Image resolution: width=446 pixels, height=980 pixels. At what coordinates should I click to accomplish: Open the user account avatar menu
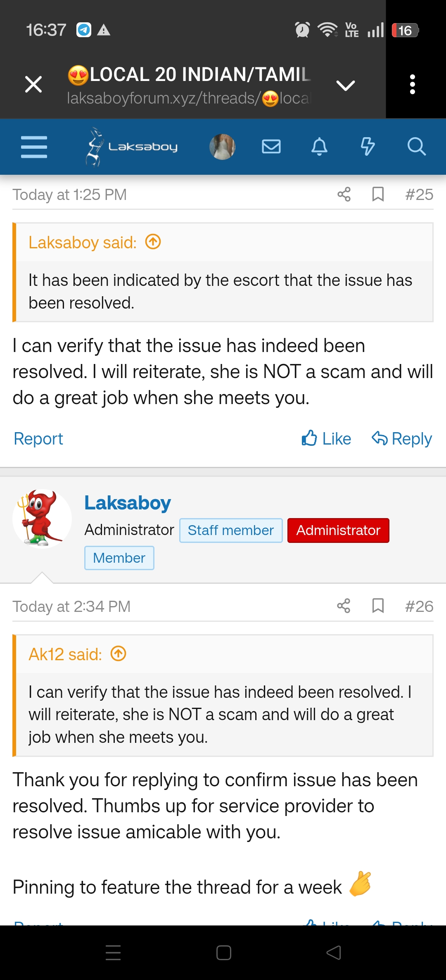pyautogui.click(x=223, y=147)
